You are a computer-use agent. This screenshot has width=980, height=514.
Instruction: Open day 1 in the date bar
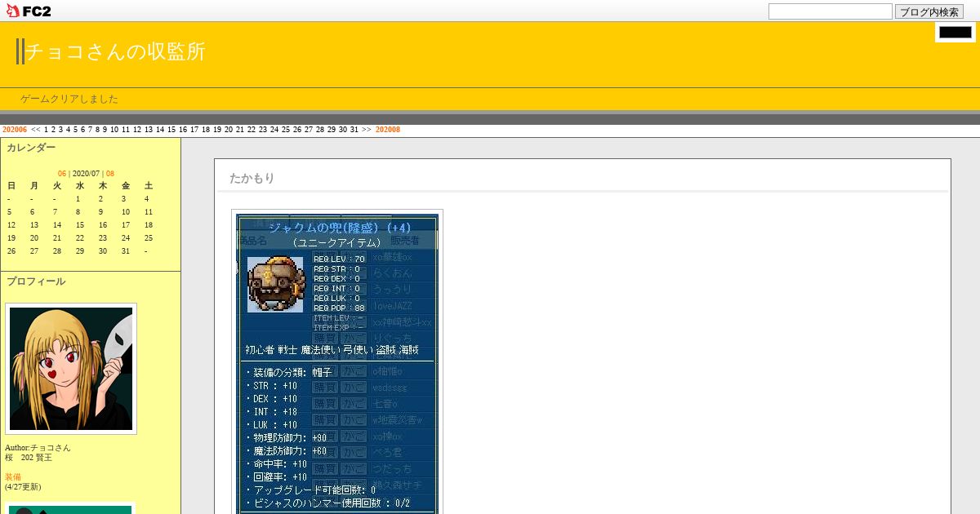[46, 130]
